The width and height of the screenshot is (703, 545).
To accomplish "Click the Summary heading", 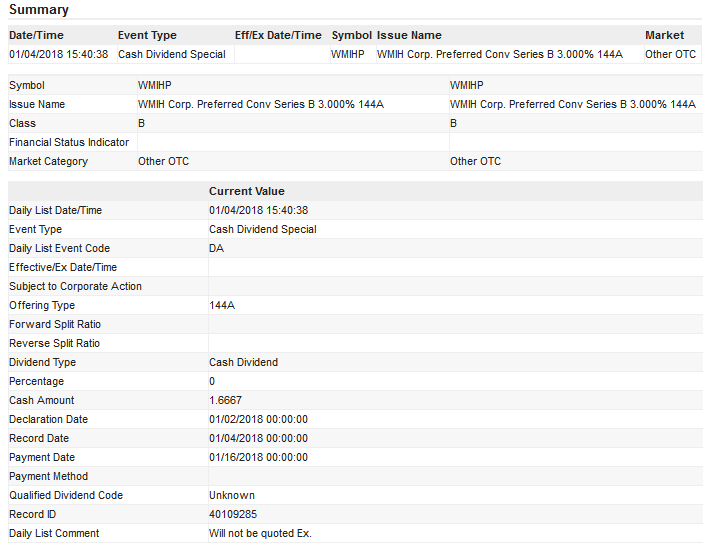I will [39, 10].
